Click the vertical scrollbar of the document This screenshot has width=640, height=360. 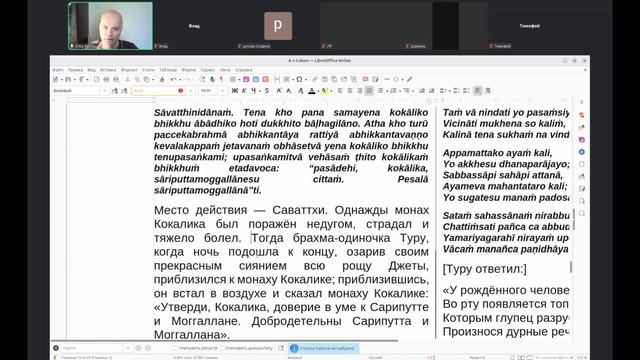[573, 220]
